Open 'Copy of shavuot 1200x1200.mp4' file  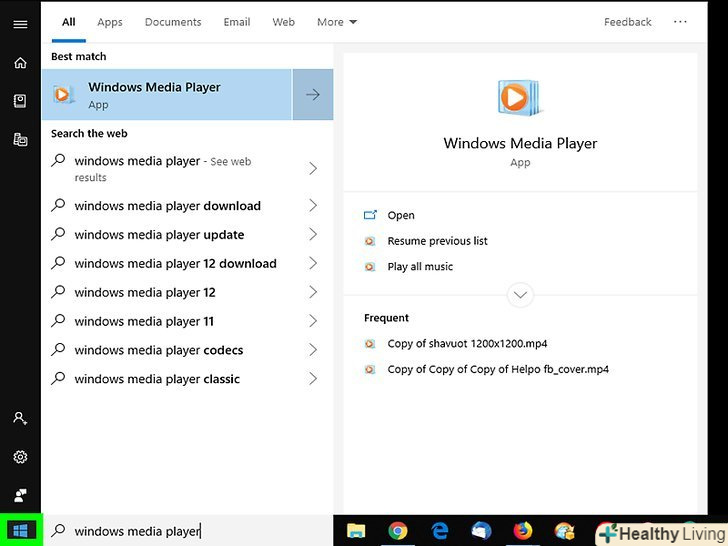click(x=467, y=344)
